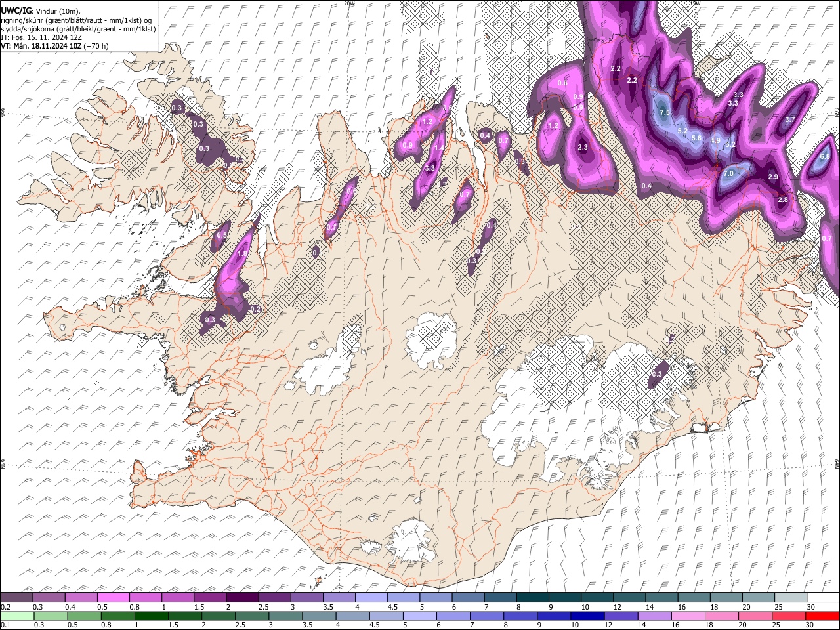Click the 3.7 precipitation value label
This screenshot has width=840, height=630.
coord(790,119)
